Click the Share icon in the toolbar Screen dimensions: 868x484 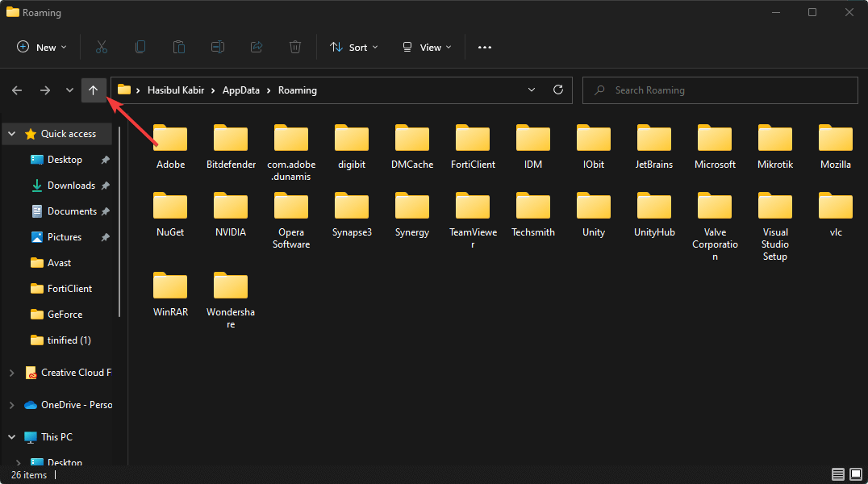tap(256, 47)
